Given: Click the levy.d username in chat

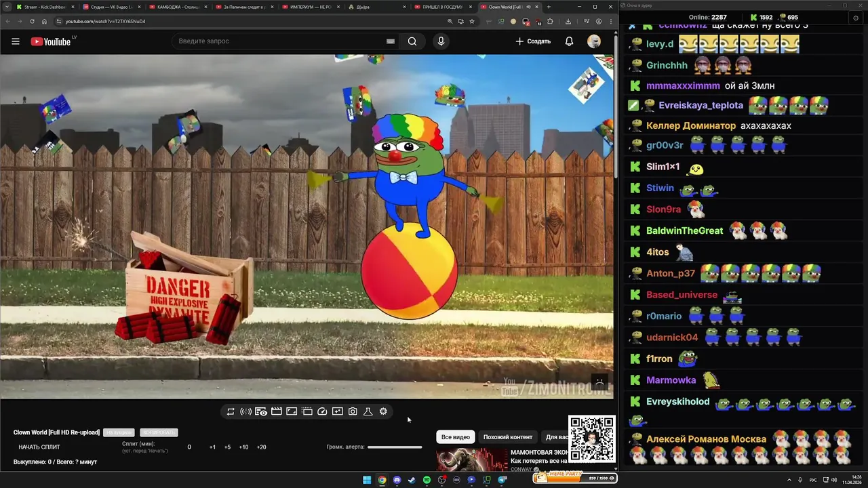Looking at the screenshot, I should coord(660,44).
